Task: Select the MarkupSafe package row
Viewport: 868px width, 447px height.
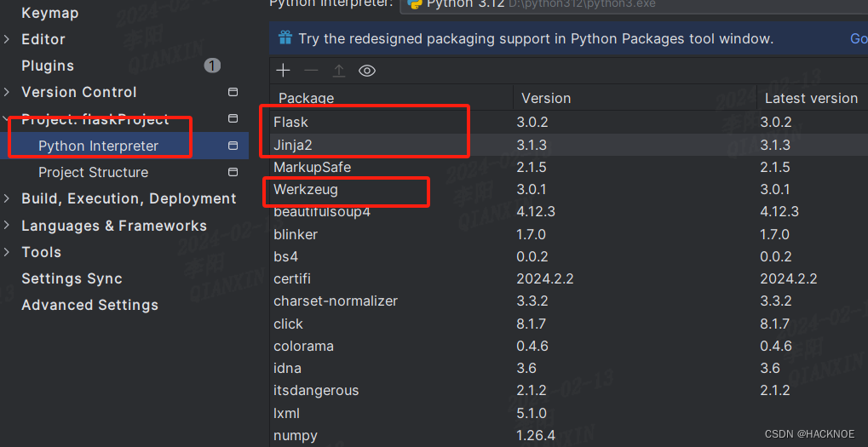Action: point(568,167)
